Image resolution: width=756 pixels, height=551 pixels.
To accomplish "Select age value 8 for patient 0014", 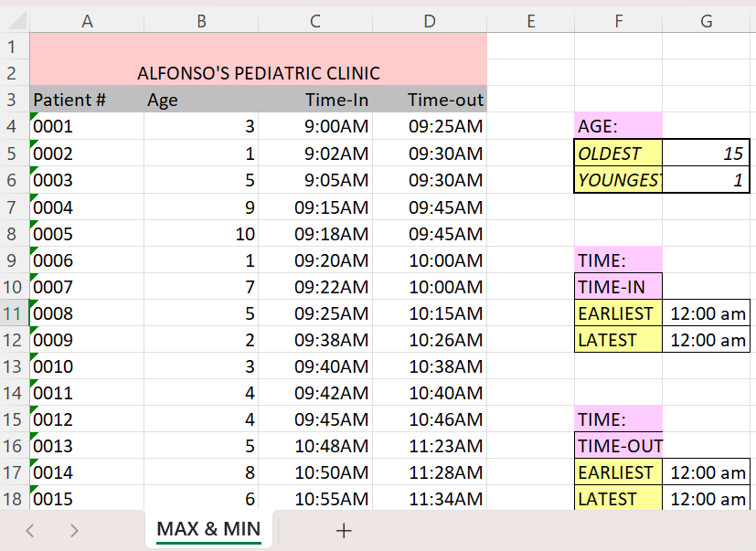I will [x=201, y=472].
